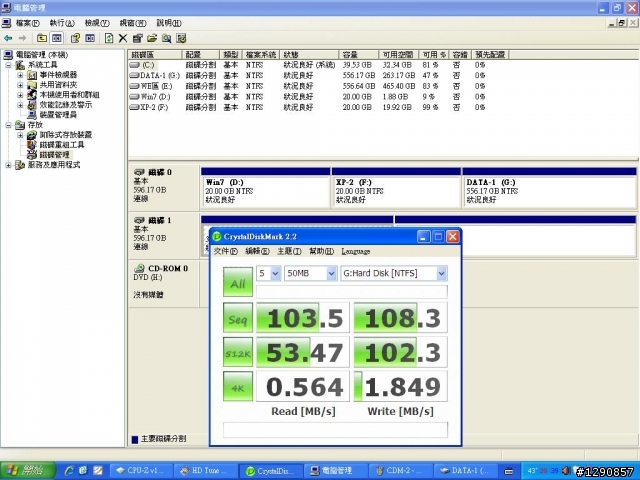Click the Back arrow in Computer Management toolbar
Viewport: 640px width, 480px height.
tap(8, 38)
